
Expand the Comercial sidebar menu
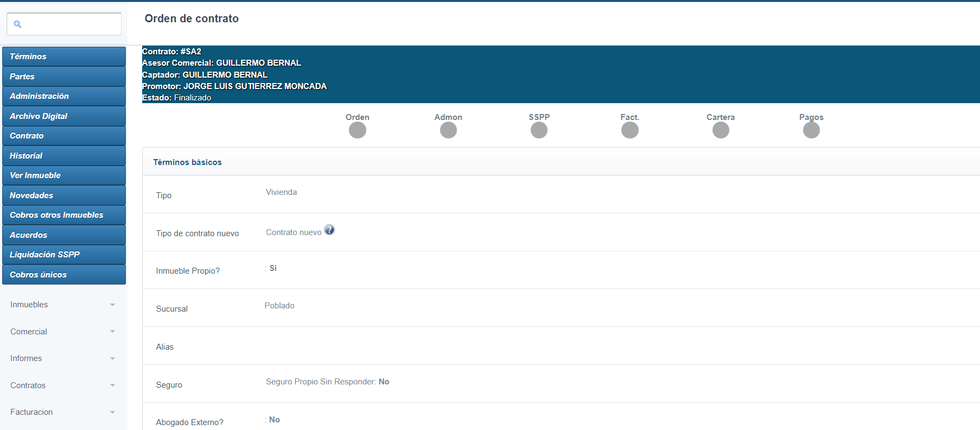(x=63, y=332)
